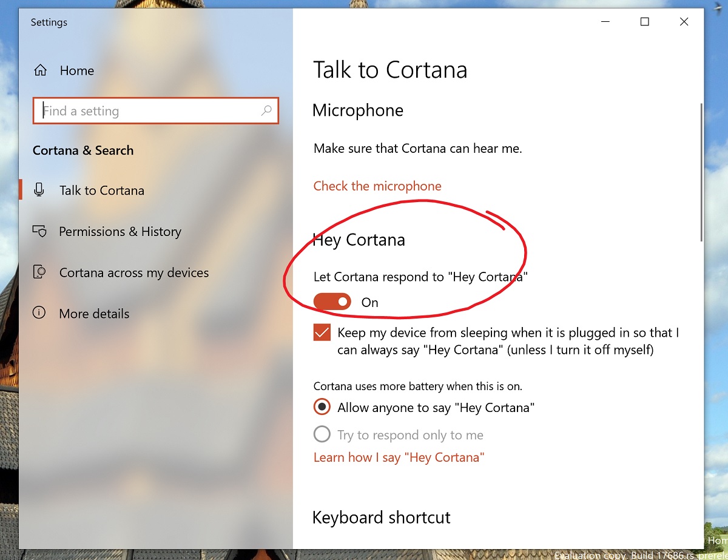Screen dimensions: 728x560
Task: Click the Microphone section heading
Action: pyautogui.click(x=358, y=110)
